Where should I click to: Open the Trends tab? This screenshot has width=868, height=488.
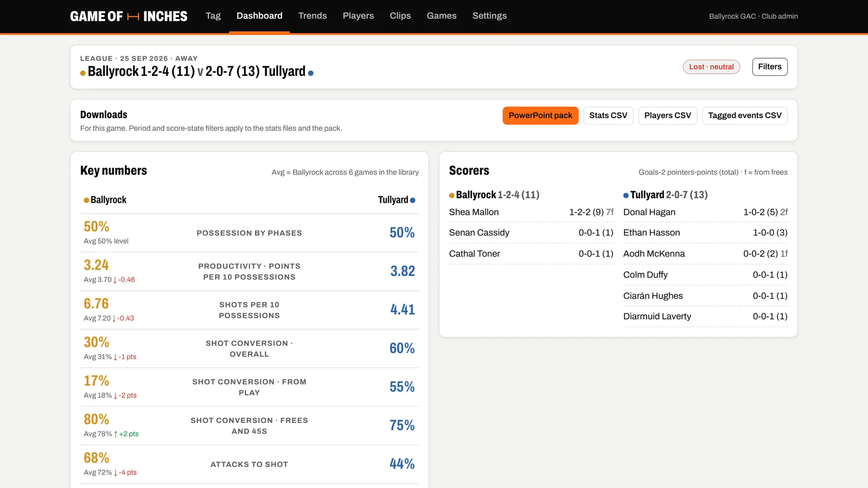312,16
